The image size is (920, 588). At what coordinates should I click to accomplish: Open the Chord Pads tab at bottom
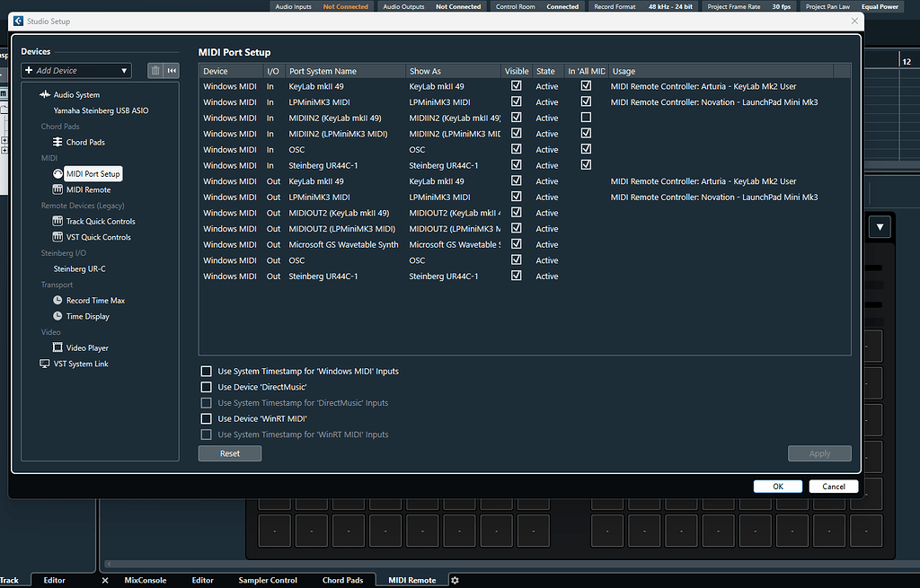pyautogui.click(x=343, y=580)
